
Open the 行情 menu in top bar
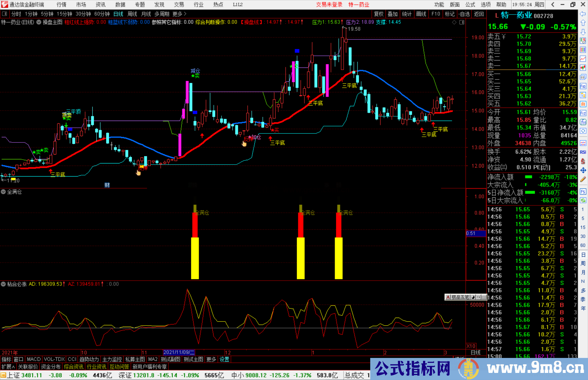61,5
